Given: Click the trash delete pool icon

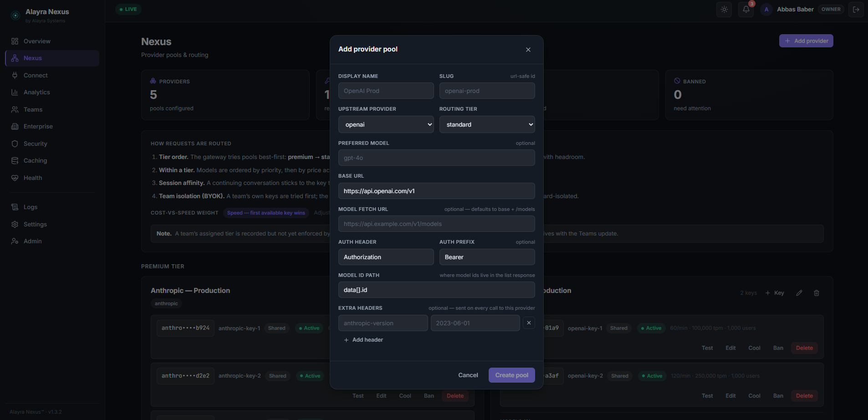Looking at the screenshot, I should point(817,293).
